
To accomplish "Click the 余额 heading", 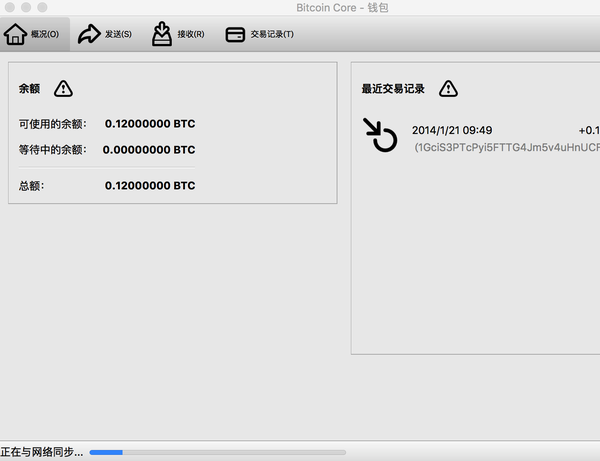I will tap(29, 89).
